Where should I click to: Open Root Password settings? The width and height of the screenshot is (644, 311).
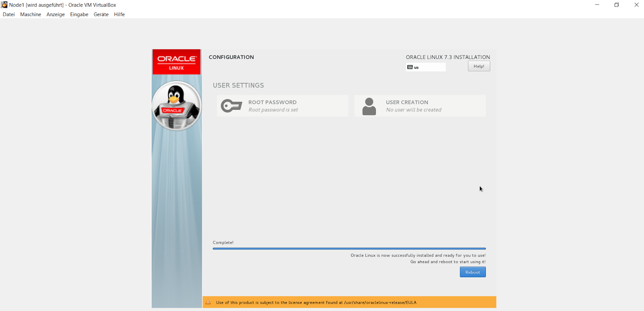pos(282,106)
